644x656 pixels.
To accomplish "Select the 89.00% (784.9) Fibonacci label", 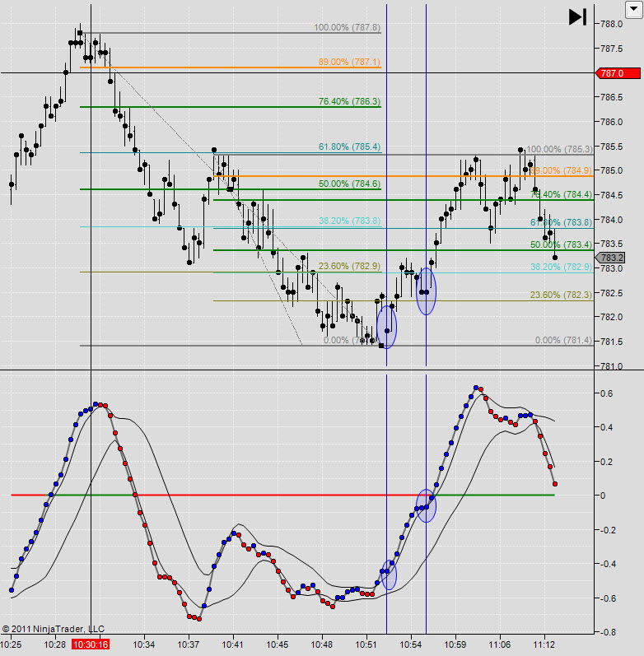I will click(561, 170).
